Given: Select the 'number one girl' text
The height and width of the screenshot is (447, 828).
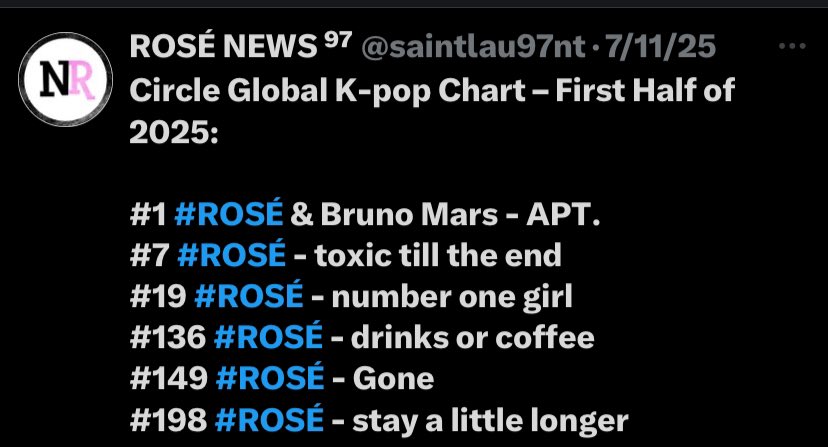Looking at the screenshot, I should coord(452,297).
